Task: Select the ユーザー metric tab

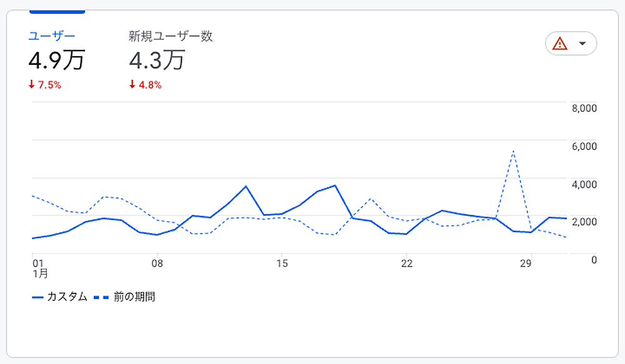Action: point(52,36)
